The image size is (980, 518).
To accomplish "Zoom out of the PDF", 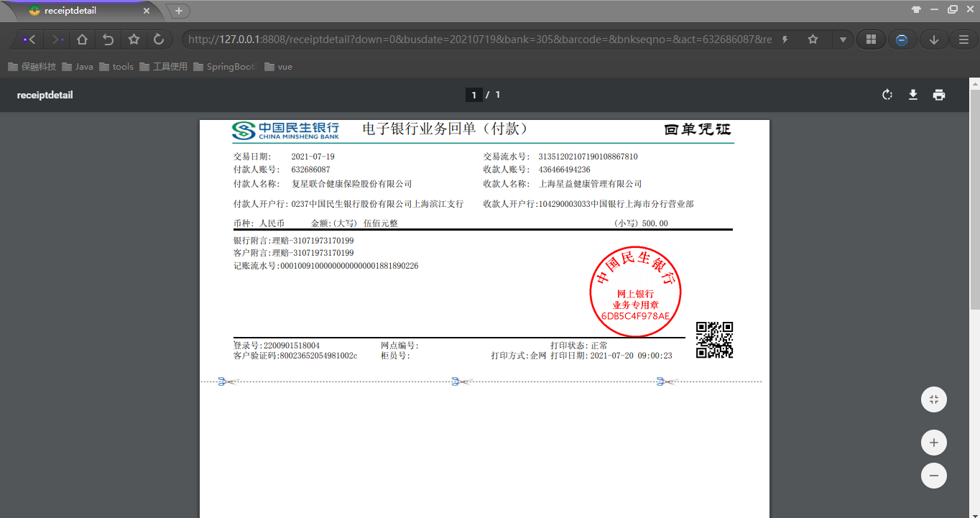I will point(934,476).
